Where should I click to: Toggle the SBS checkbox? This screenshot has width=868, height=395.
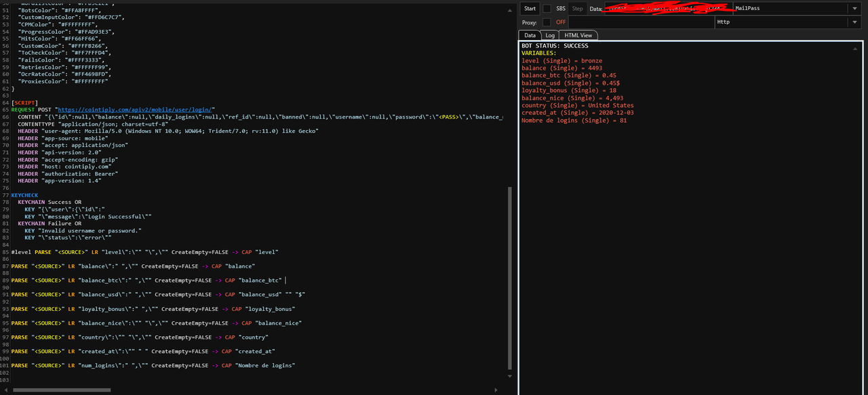click(x=547, y=9)
